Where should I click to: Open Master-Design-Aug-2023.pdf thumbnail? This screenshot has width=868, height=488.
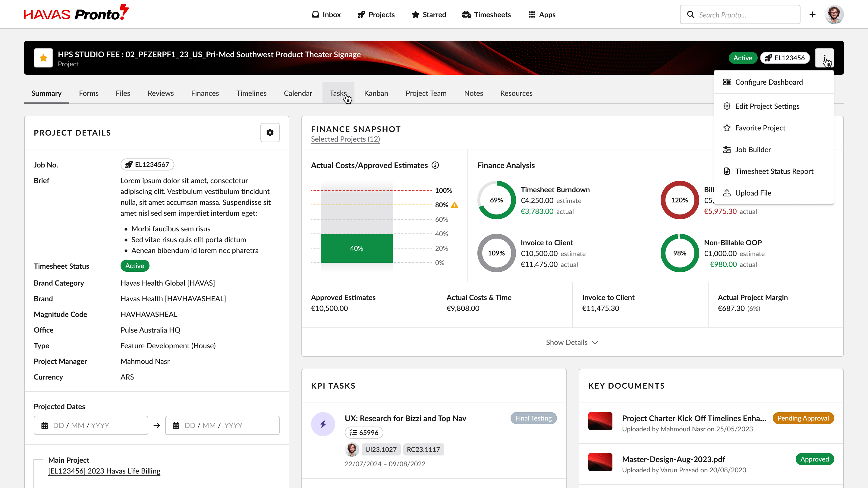pyautogui.click(x=600, y=462)
